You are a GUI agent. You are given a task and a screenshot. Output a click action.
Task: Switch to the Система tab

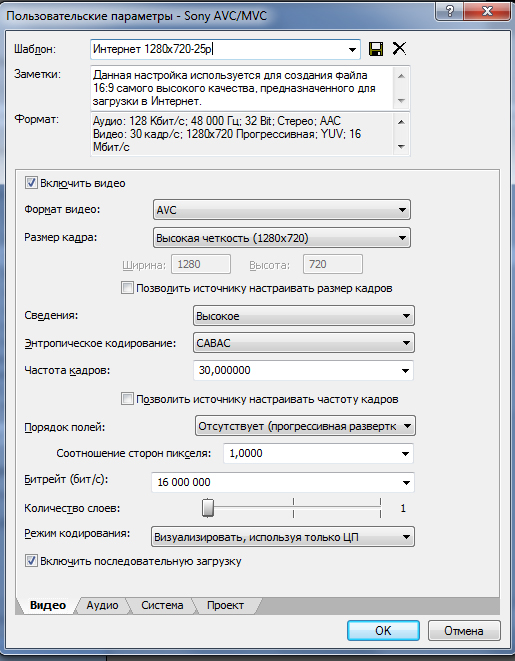tap(162, 605)
